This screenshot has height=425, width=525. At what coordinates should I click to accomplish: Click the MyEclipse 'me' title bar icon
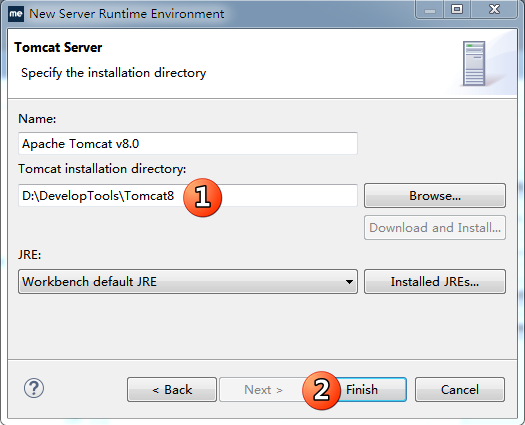click(16, 14)
